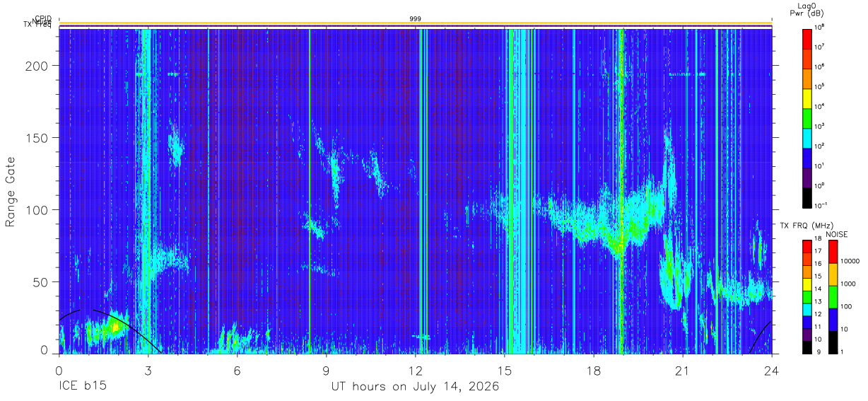Click the blue segment of the NOISE colorbar
The height and width of the screenshot is (401, 868).
pyautogui.click(x=833, y=320)
